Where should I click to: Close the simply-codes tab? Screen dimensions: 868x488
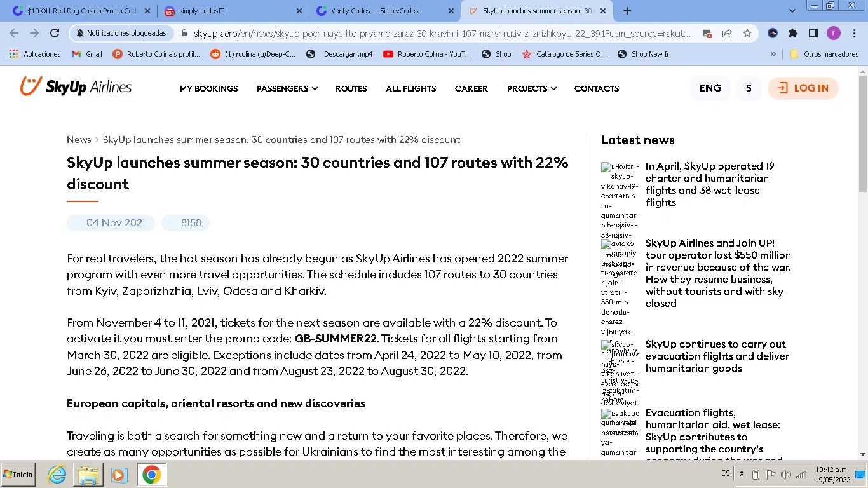(299, 11)
